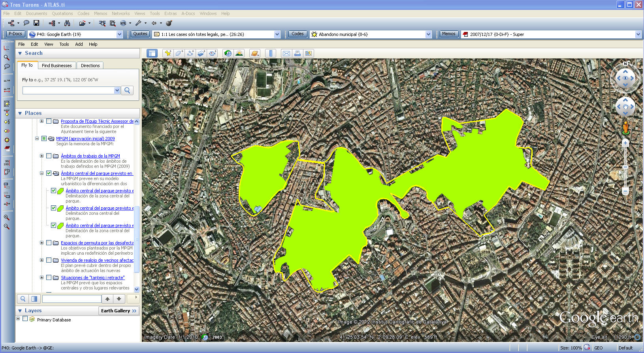
Task: Toggle the Primary Database layer checkbox
Action: [25, 319]
